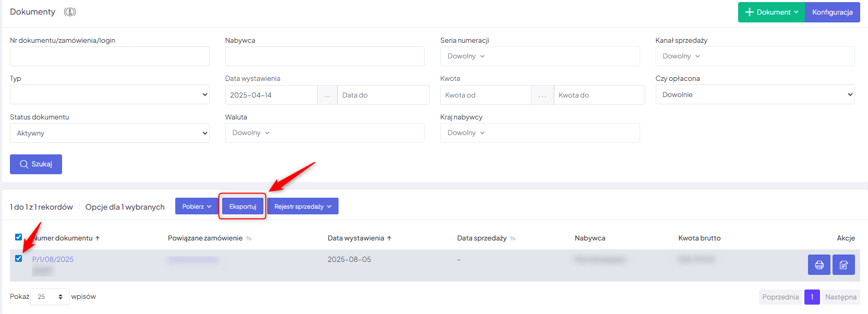868x314 pixels.
Task: Click the info icon next to Dokumenty
Action: point(70,12)
